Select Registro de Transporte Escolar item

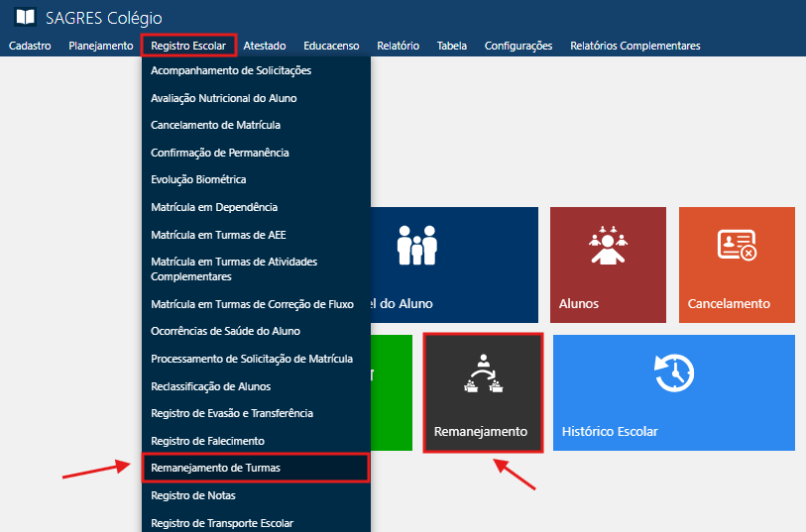[x=222, y=522]
